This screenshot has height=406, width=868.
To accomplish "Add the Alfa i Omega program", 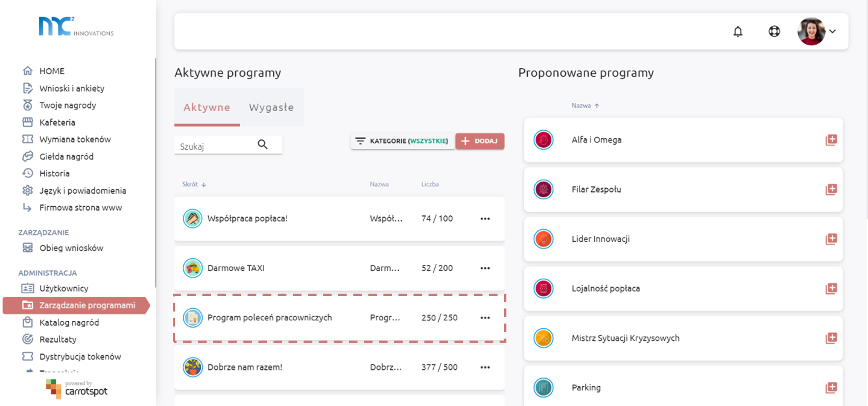I will coord(831,140).
